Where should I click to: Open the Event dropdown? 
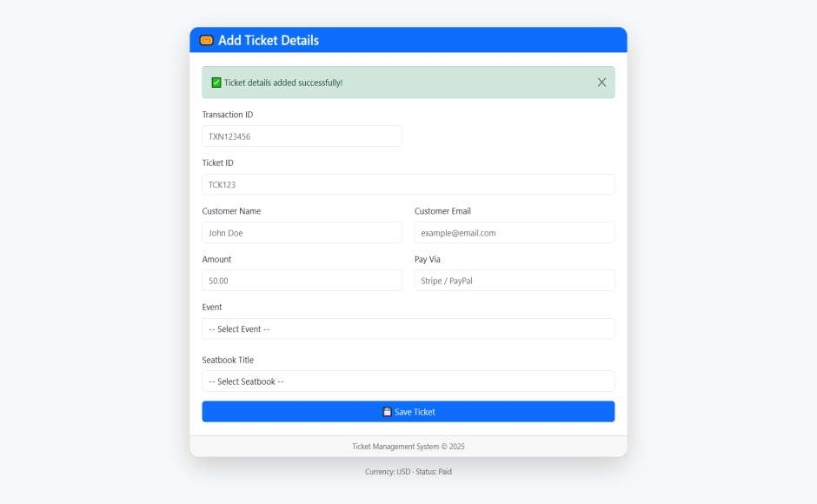click(408, 329)
